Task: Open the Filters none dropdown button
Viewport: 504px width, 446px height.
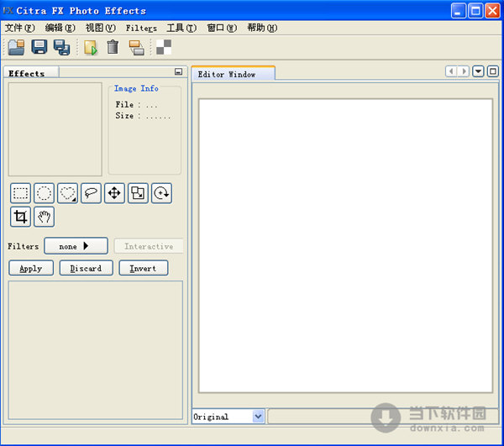Action: pyautogui.click(x=76, y=246)
